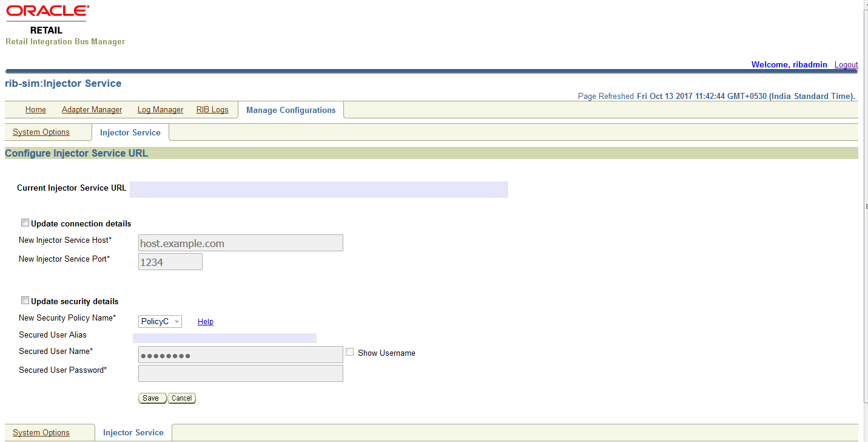Viewport: 868px width, 442px height.
Task: Select the bottom Injector Service sub-tab
Action: click(133, 433)
